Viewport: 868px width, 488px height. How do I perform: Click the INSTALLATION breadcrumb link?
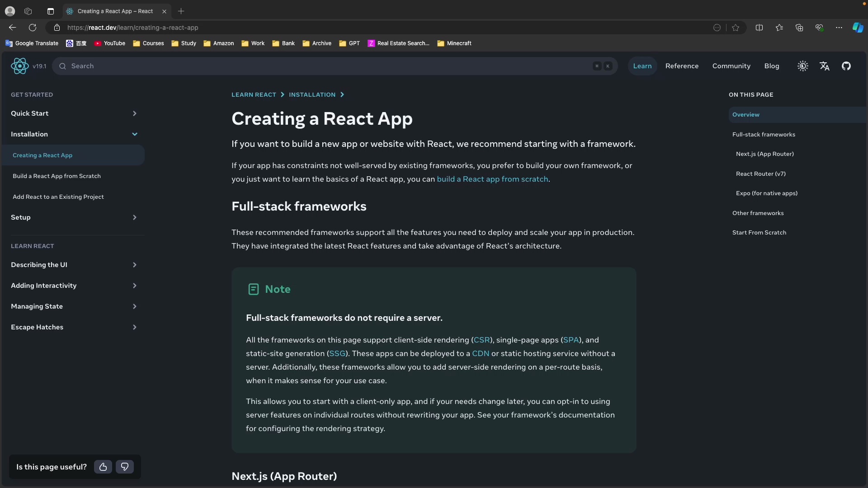(x=312, y=94)
